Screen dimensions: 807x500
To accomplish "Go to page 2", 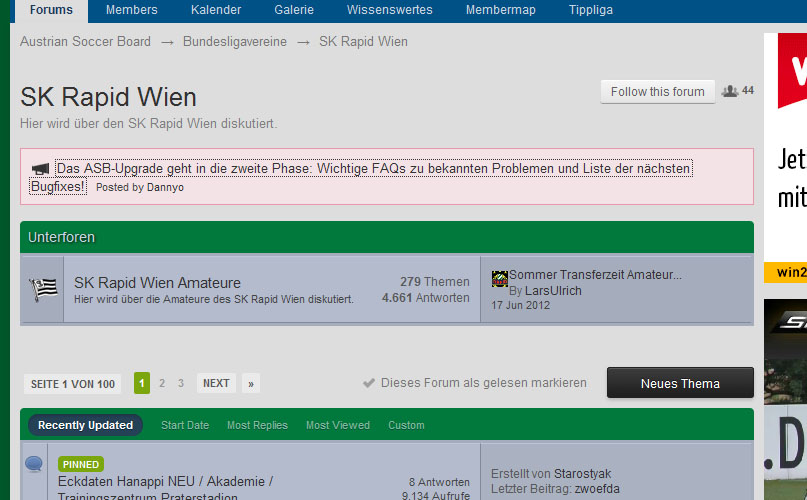I will [x=162, y=383].
